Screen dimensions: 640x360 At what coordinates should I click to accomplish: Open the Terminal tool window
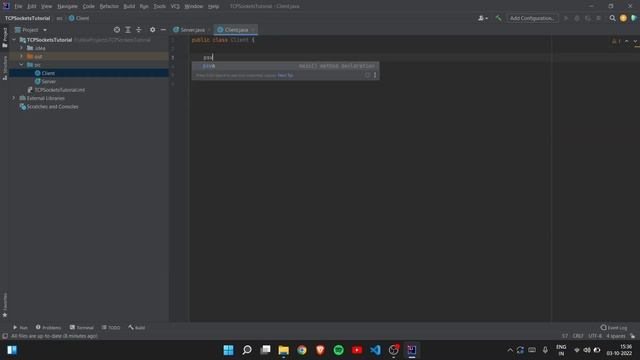[82, 327]
